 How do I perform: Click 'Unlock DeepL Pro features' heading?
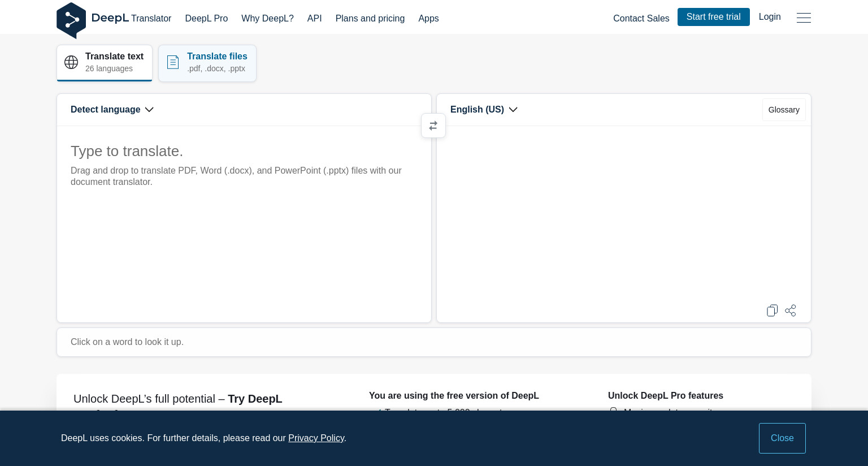coord(666,396)
